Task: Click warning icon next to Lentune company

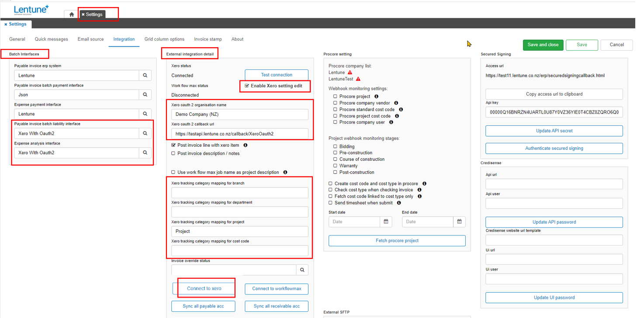Action: pyautogui.click(x=350, y=73)
